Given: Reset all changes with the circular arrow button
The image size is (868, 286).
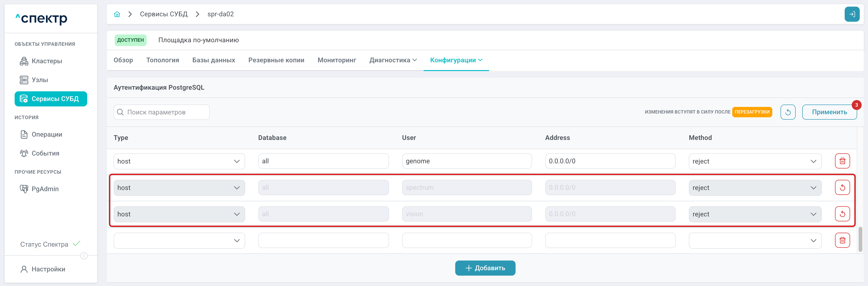Looking at the screenshot, I should [x=788, y=112].
